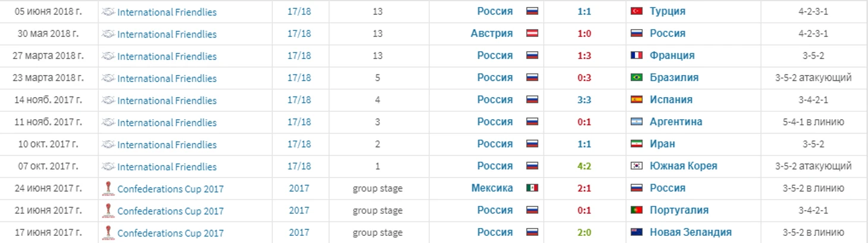Open the 4:2 score against South Korea
Viewport: 868px width, 243px height.
[x=584, y=166]
